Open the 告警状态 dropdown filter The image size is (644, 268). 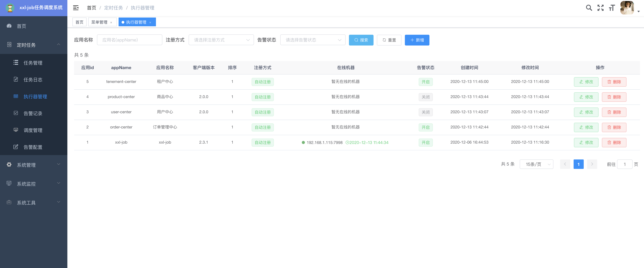point(313,40)
